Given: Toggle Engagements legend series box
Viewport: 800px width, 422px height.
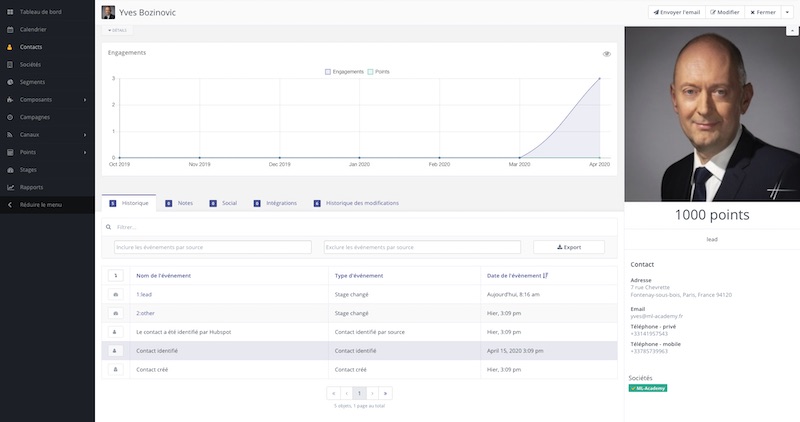Looking at the screenshot, I should (x=328, y=72).
